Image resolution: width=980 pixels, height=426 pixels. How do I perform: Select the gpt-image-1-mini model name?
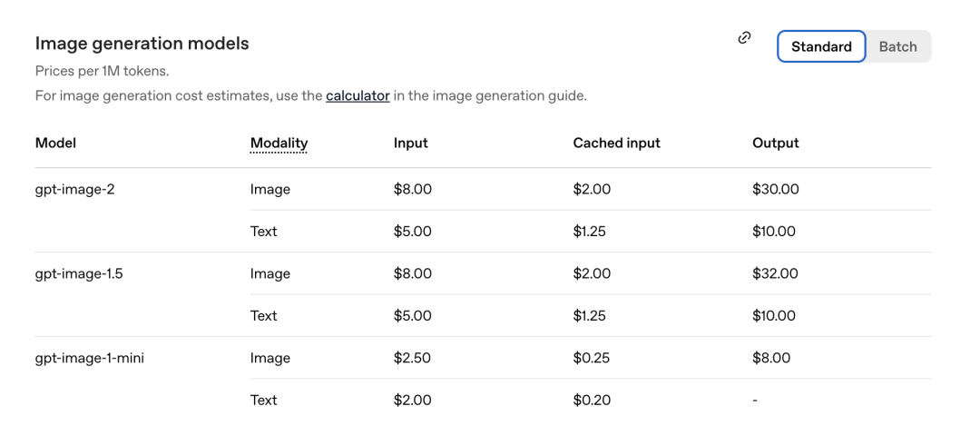click(x=89, y=358)
